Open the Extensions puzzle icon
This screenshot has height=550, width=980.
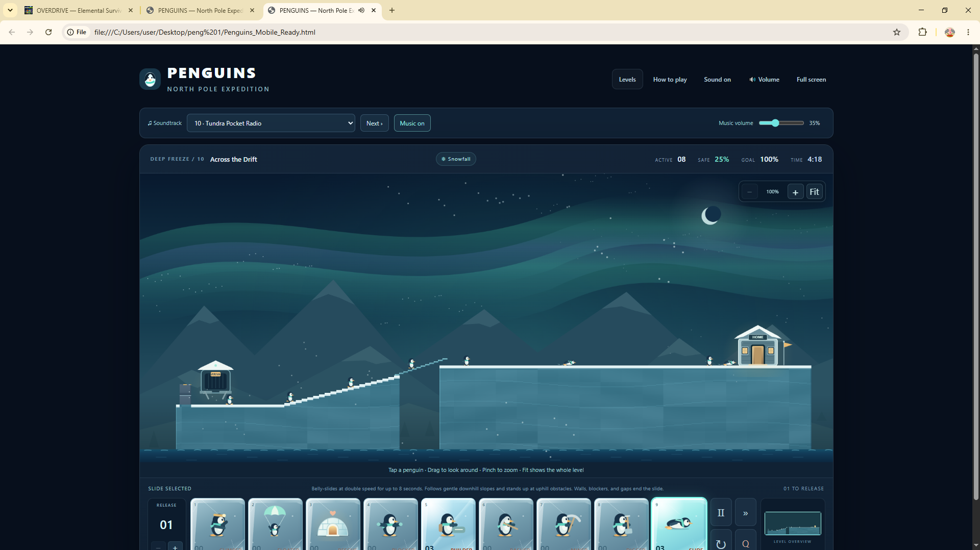922,32
